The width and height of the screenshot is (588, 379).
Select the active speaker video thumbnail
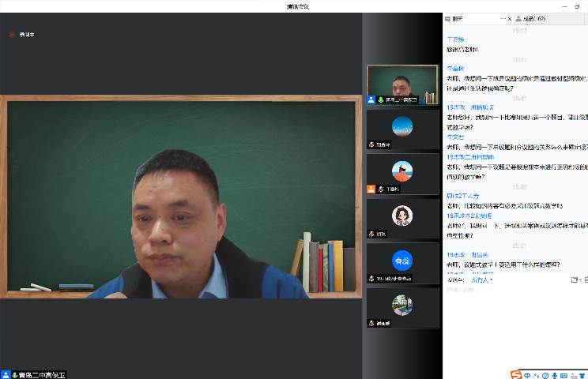coord(402,84)
